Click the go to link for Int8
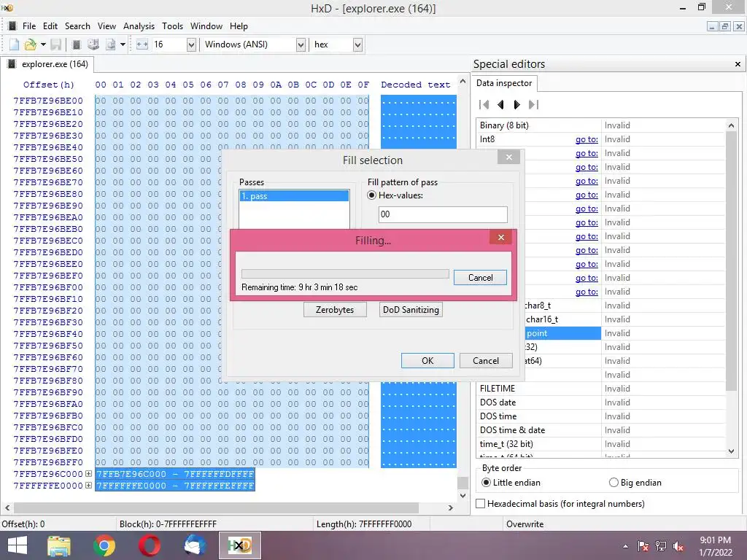The image size is (747, 560). (587, 139)
